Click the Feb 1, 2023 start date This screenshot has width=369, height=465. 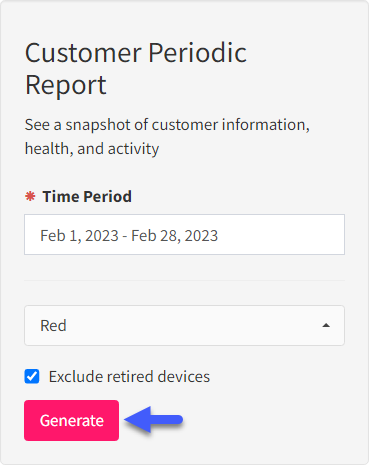79,236
